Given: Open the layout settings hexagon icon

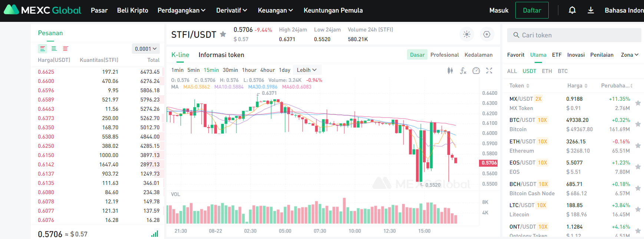Looking at the screenshot, I should coord(487,34).
